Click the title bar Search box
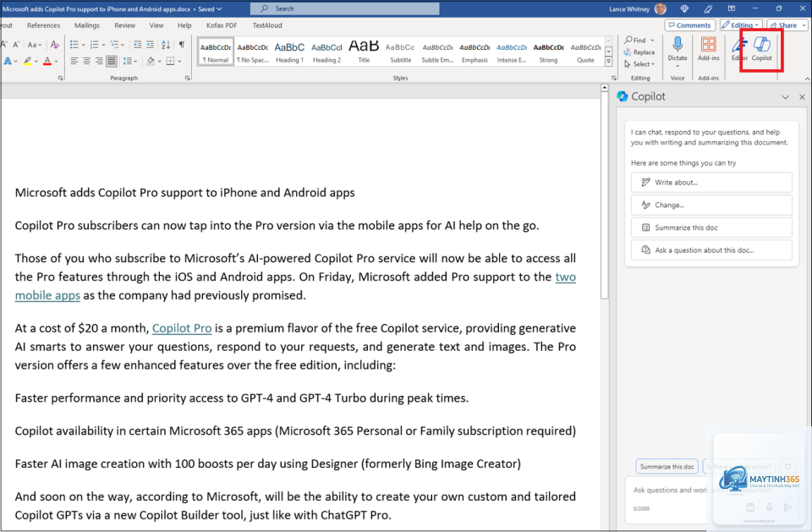This screenshot has width=812, height=532. tap(344, 8)
